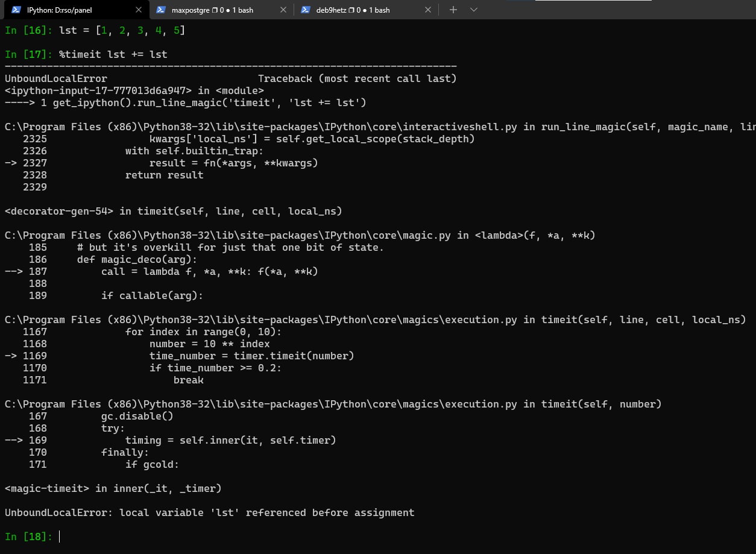Select the deb9hetz bash tab
756x554 pixels.
click(353, 10)
